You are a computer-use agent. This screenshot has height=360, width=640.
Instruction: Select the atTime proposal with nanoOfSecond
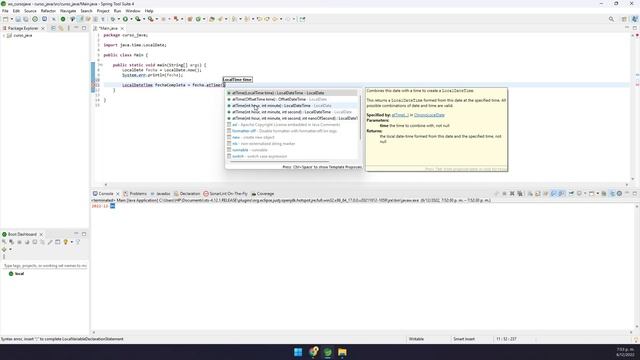pos(292,118)
